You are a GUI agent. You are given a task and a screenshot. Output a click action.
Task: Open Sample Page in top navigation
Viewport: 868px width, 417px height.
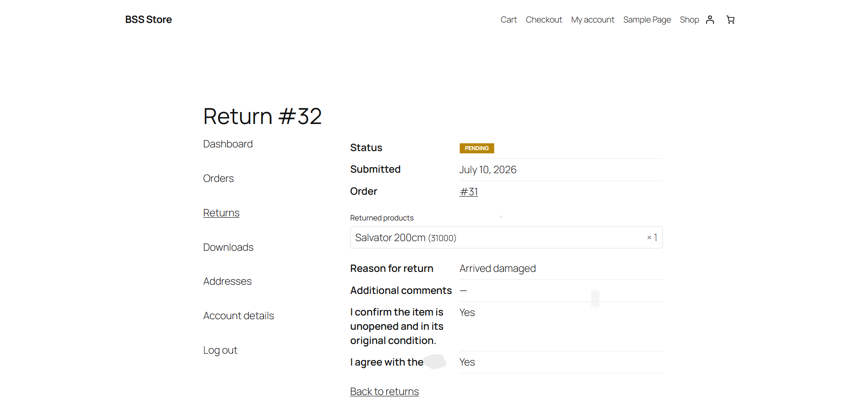(647, 20)
